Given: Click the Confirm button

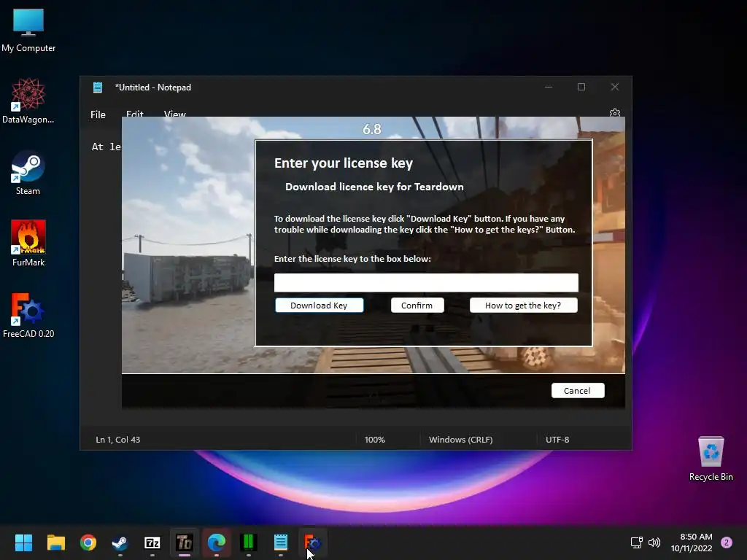Looking at the screenshot, I should [x=417, y=306].
